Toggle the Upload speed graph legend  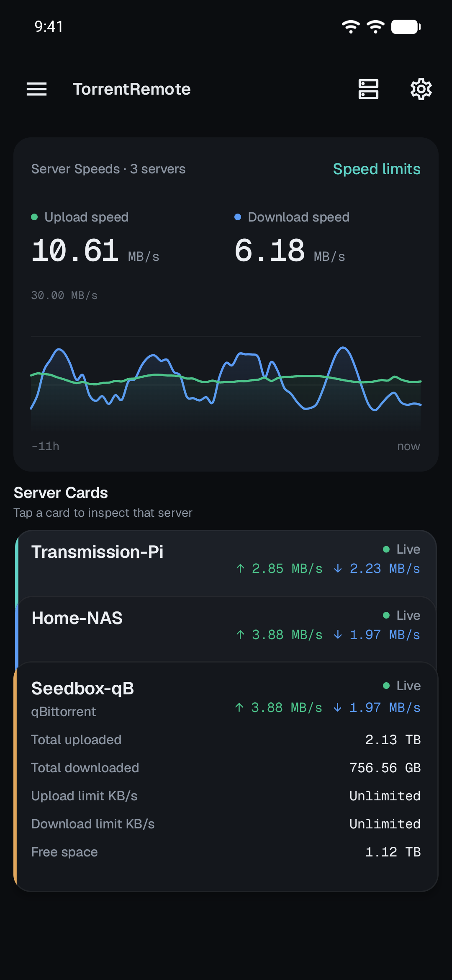click(80, 217)
